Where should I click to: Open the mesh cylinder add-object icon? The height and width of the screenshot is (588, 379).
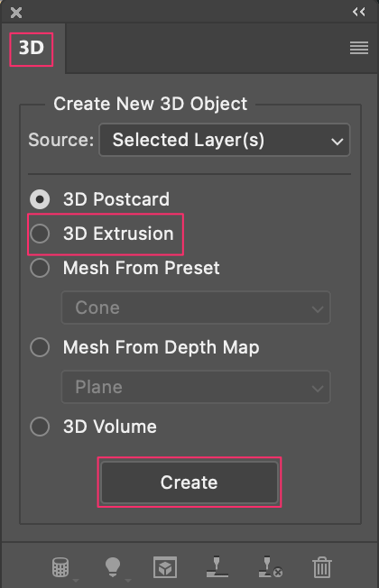(x=60, y=567)
